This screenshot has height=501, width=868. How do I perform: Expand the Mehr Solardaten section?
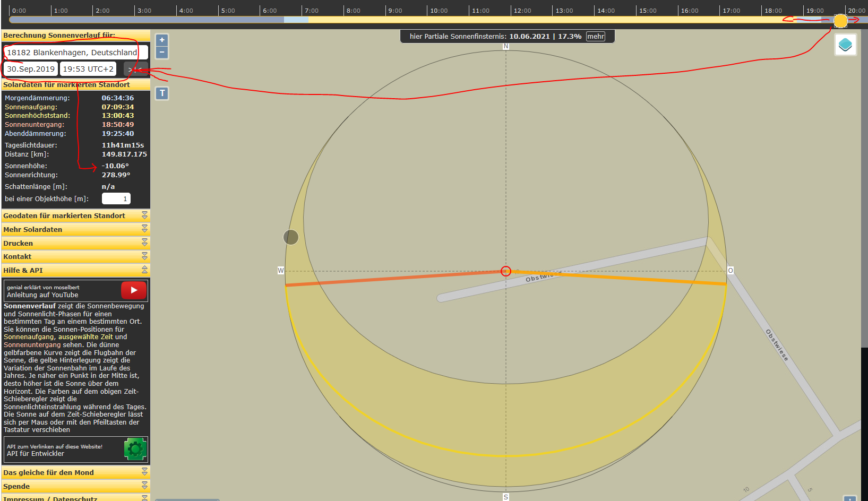76,229
